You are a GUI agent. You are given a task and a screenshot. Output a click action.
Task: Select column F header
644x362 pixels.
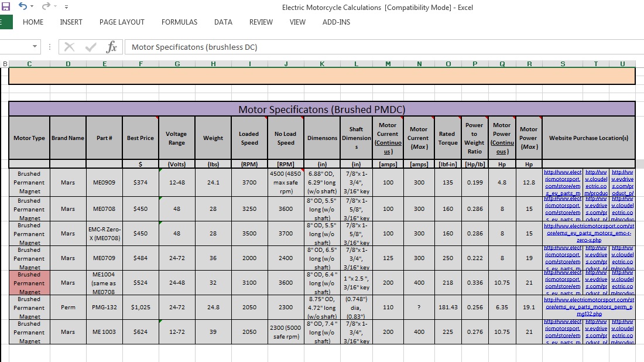[x=141, y=64]
